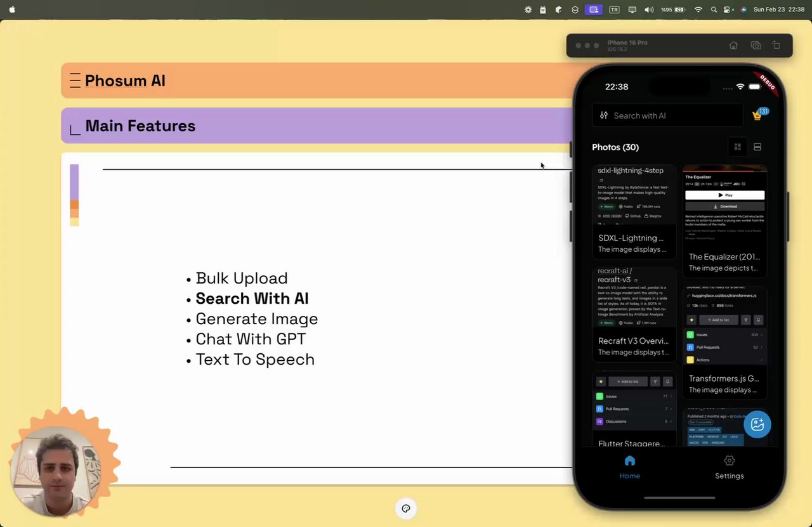Click the Chat With GPT bullet
812x527 pixels.
(251, 339)
